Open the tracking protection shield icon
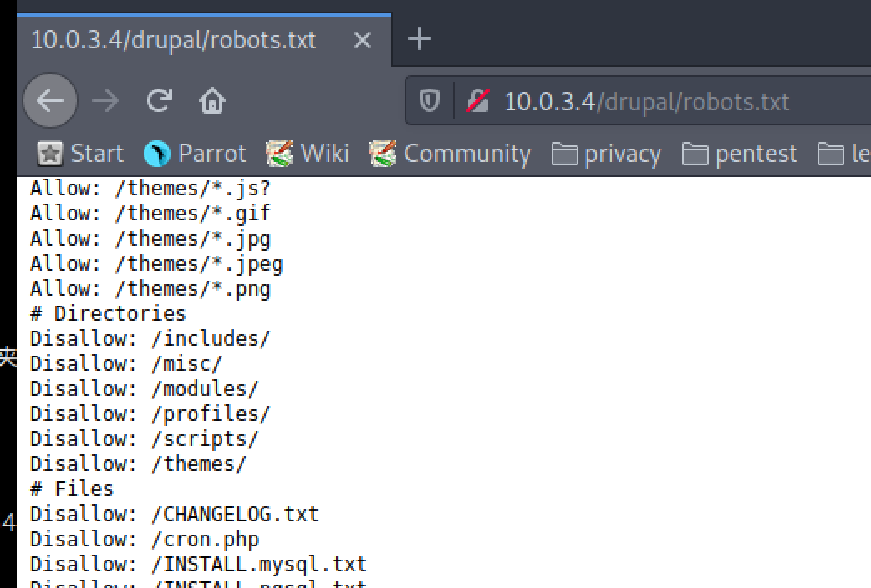Viewport: 871px width, 588px height. (x=429, y=101)
